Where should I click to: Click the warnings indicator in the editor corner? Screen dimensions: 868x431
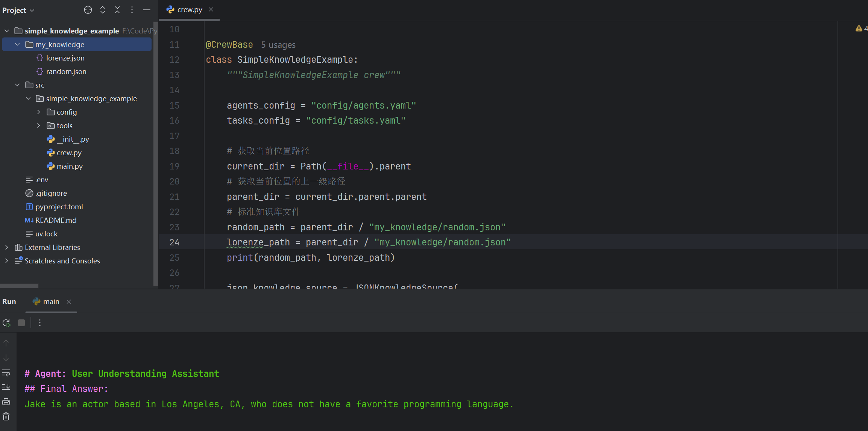[861, 29]
